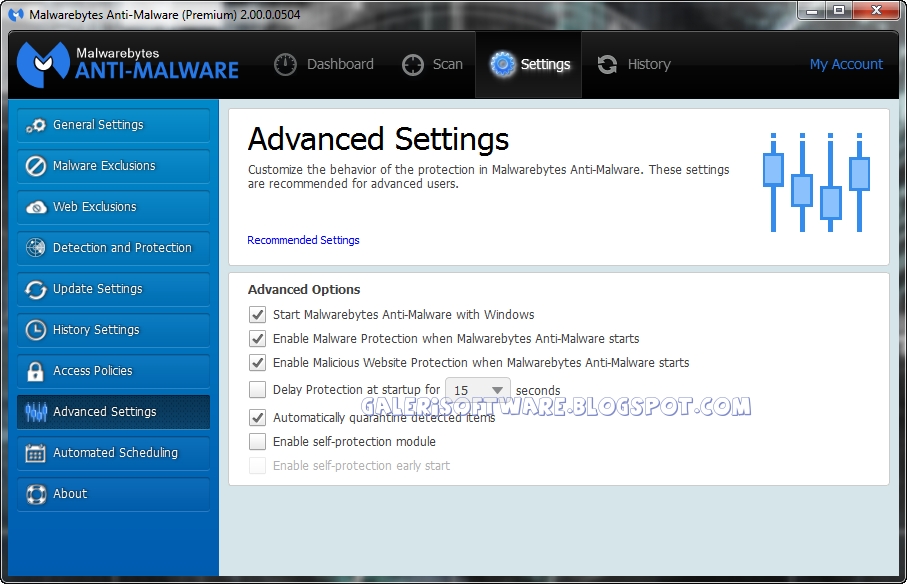
Task: Click the Recommended Settings link
Action: [303, 240]
